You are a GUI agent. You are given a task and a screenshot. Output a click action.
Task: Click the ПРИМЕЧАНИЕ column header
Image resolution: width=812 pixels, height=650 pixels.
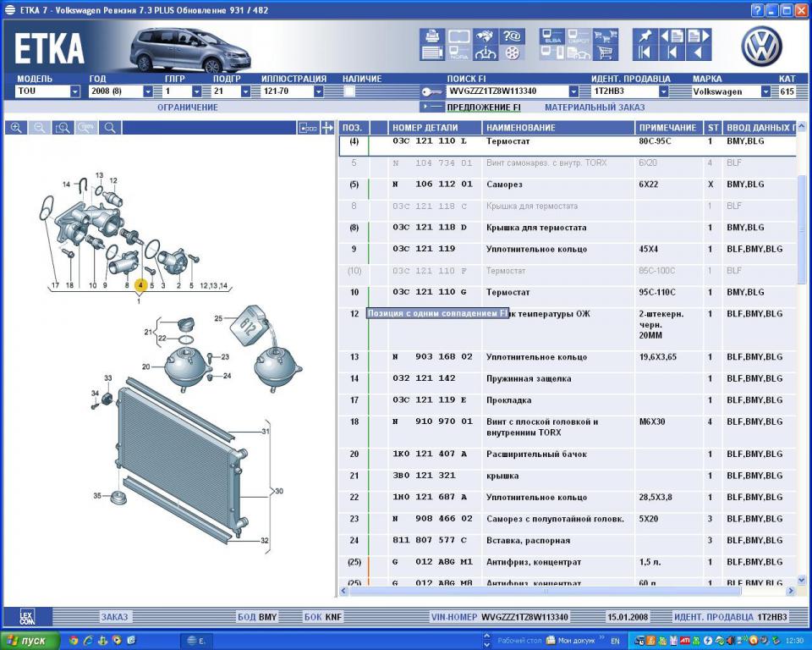pyautogui.click(x=668, y=128)
